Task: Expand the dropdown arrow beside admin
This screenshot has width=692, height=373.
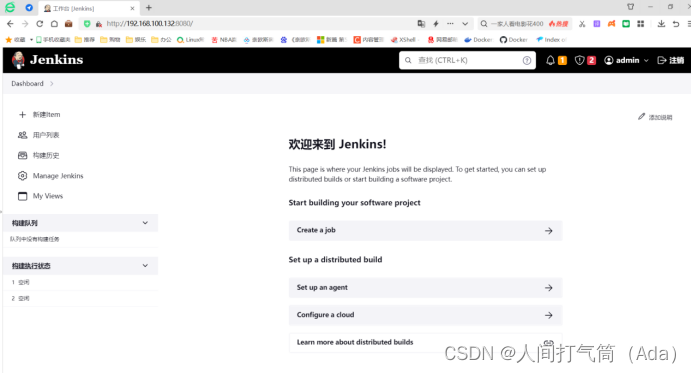Action: pyautogui.click(x=646, y=60)
